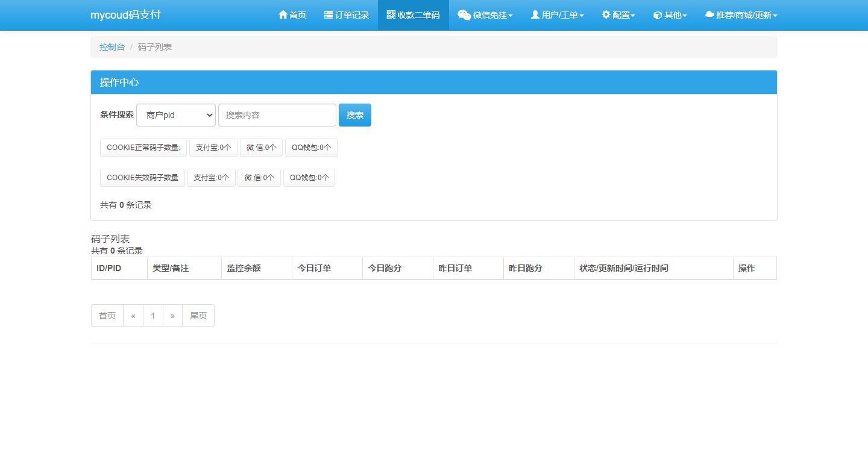Click the user icon on 用户/工单

534,14
